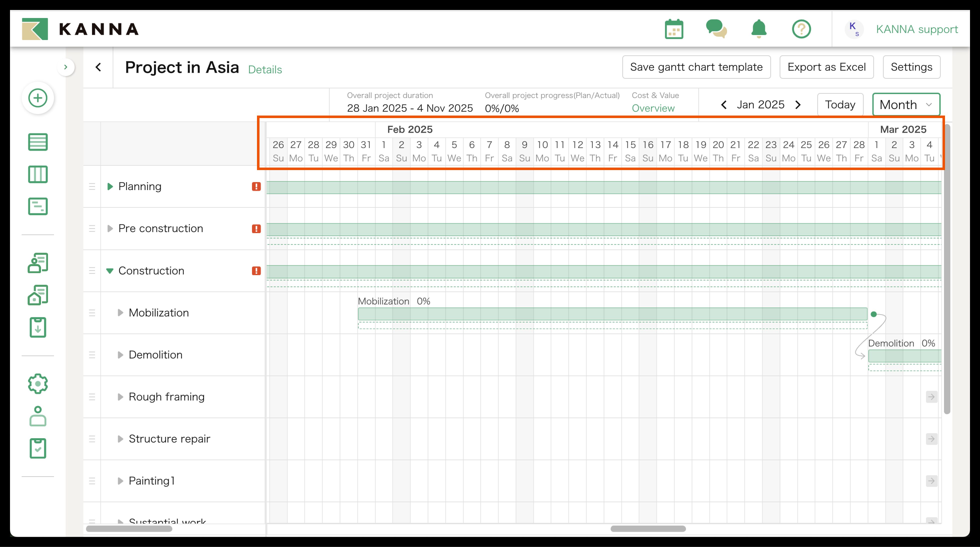The image size is (980, 547).
Task: Expand the Mobilization task
Action: coord(120,312)
